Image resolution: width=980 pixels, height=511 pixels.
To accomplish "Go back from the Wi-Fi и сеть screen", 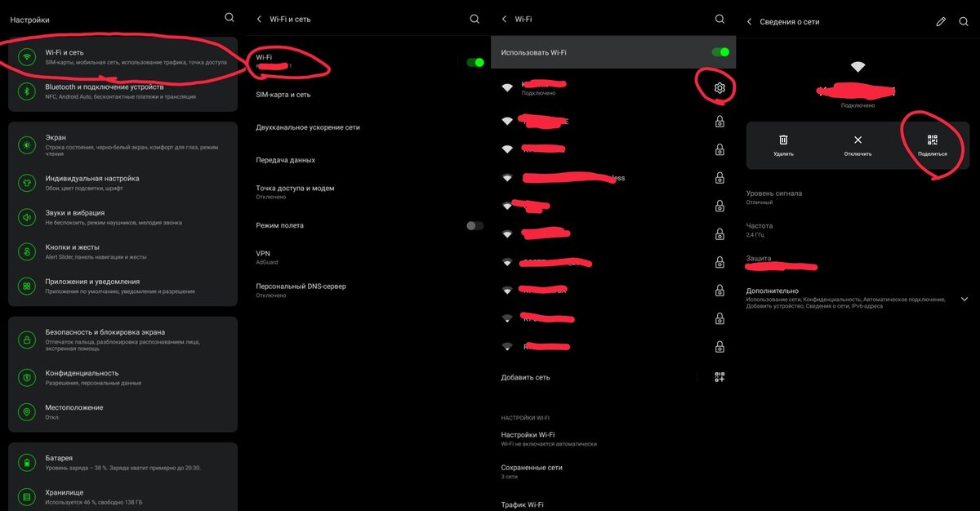I will pos(259,19).
